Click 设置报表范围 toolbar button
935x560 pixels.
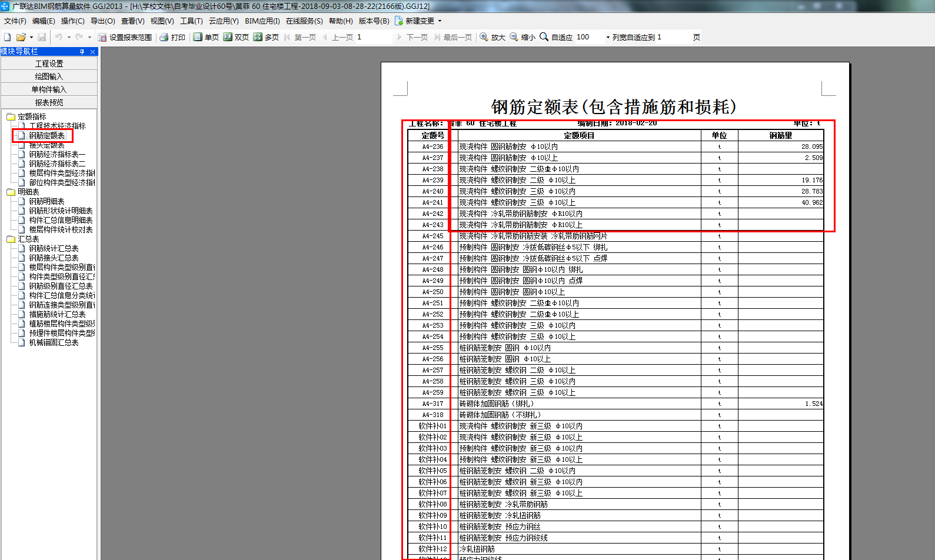click(125, 37)
